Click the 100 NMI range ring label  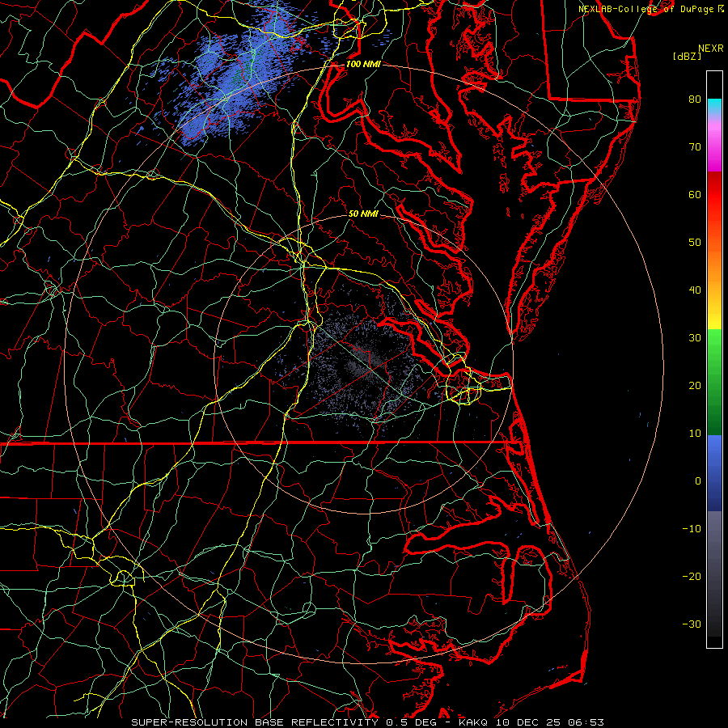pos(363,64)
